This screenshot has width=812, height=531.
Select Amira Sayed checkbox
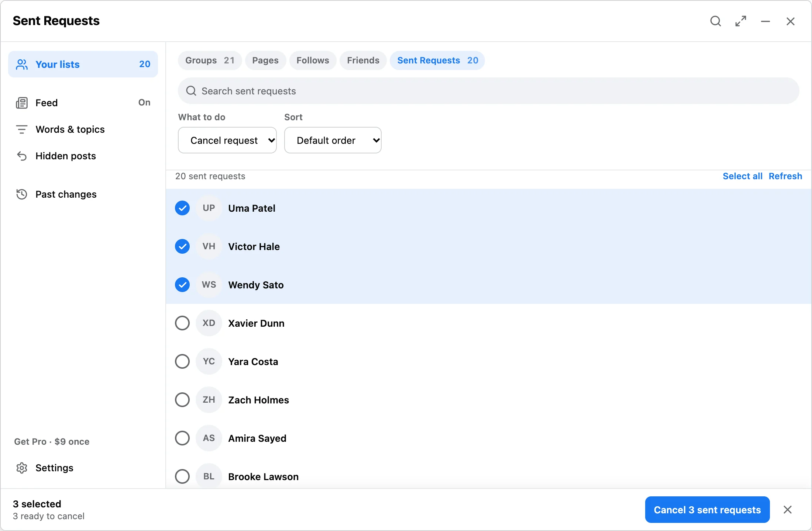(x=182, y=438)
